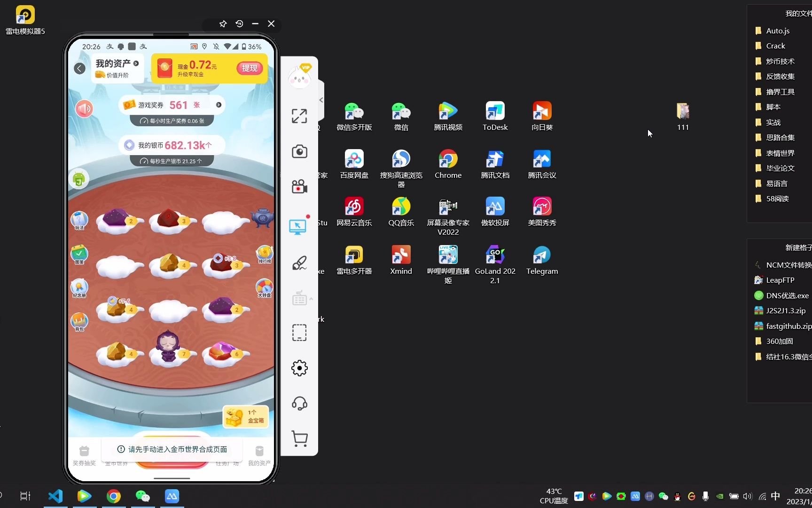Open the 111 folder on desktop
Screen dimensions: 812x508
683,117
